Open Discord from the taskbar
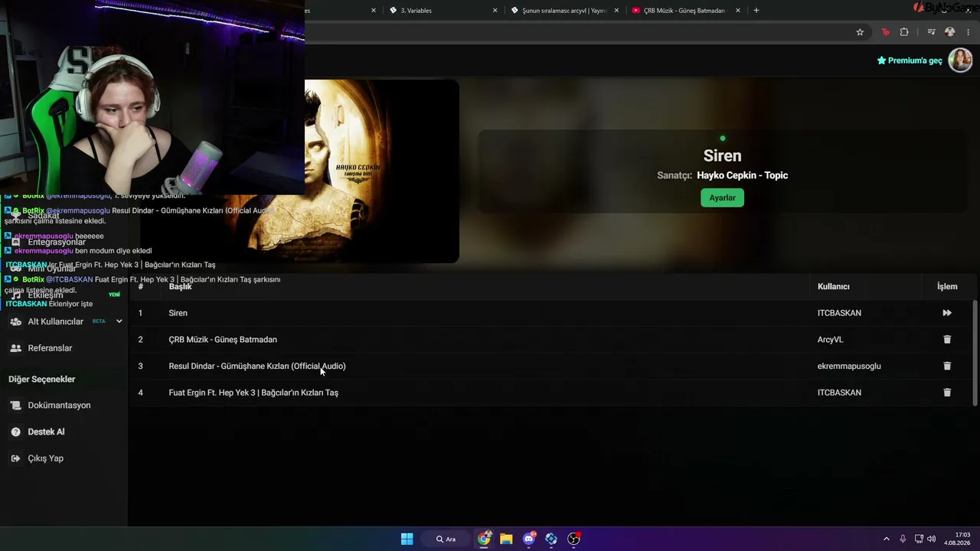This screenshot has width=980, height=551. (529, 539)
